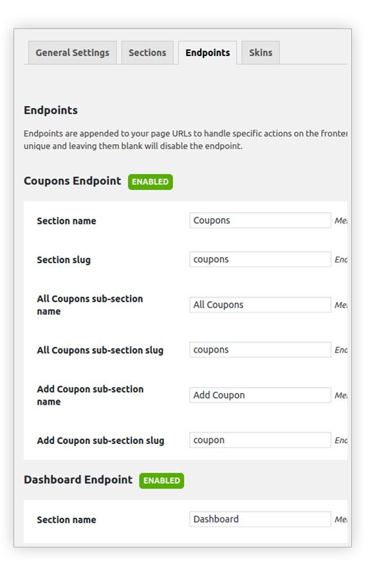
Task: Click inside the All Coupons sub-section name field
Action: (x=259, y=304)
